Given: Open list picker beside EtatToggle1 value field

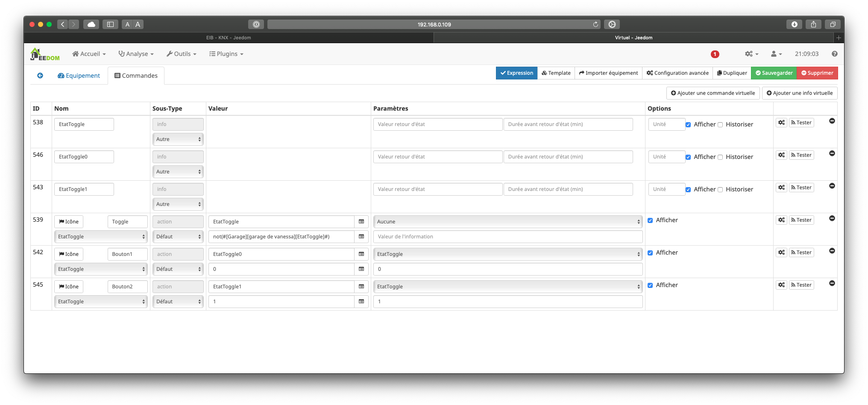Looking at the screenshot, I should [361, 287].
